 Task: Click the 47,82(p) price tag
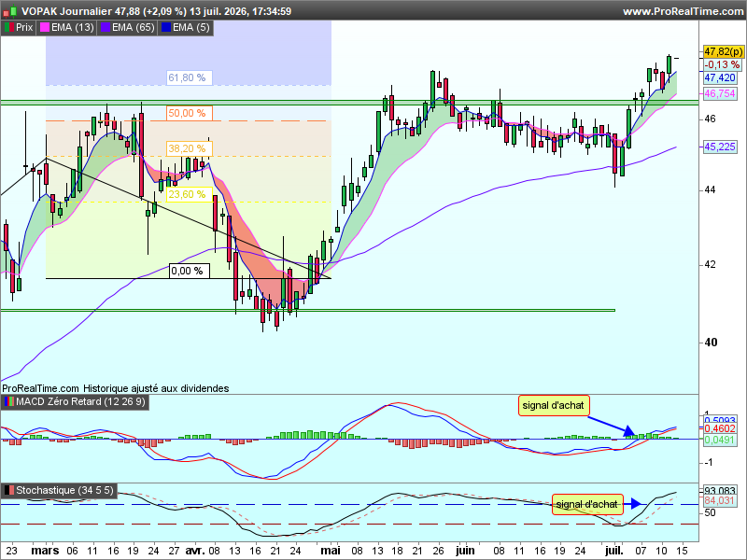point(723,51)
